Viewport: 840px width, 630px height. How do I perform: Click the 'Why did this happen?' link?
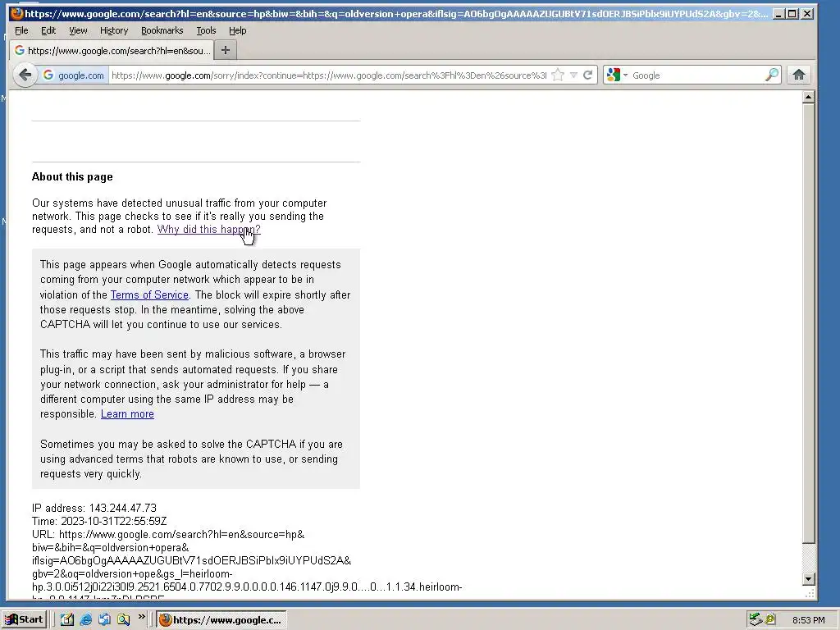[x=208, y=230]
